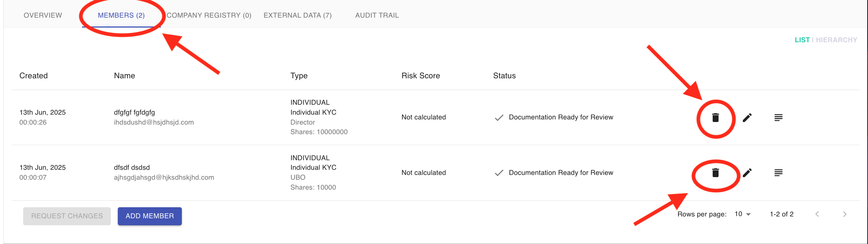Open the OVERVIEW tab
The height and width of the screenshot is (244, 868).
(43, 15)
